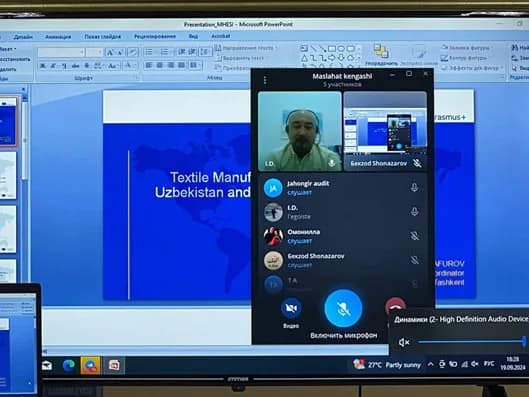The image size is (529, 397).
Task: Show hidden tray icons chevron
Action: click(x=430, y=364)
